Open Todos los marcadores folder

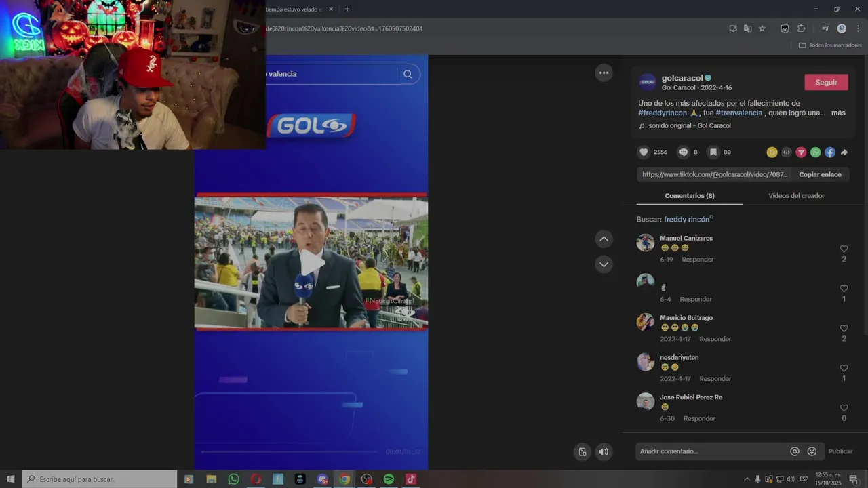830,45
